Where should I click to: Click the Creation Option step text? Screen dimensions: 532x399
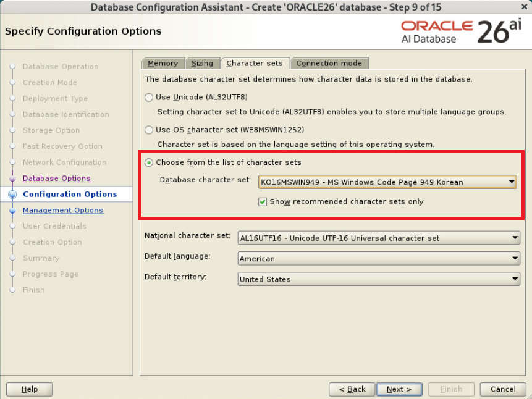pos(53,242)
